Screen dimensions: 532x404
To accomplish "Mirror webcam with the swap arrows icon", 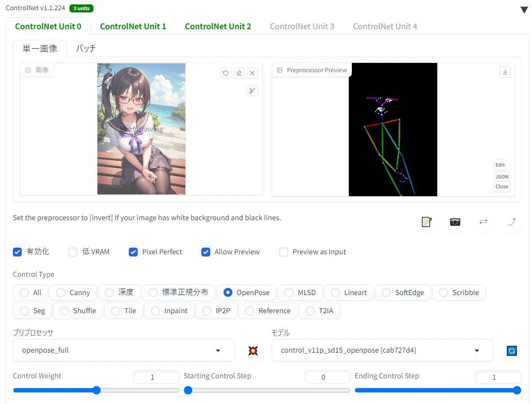I will click(483, 222).
